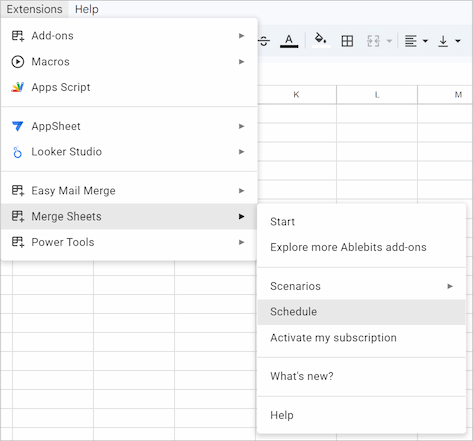Select Explore more Ablebits add-ons
This screenshot has height=441, width=473.
point(361,247)
